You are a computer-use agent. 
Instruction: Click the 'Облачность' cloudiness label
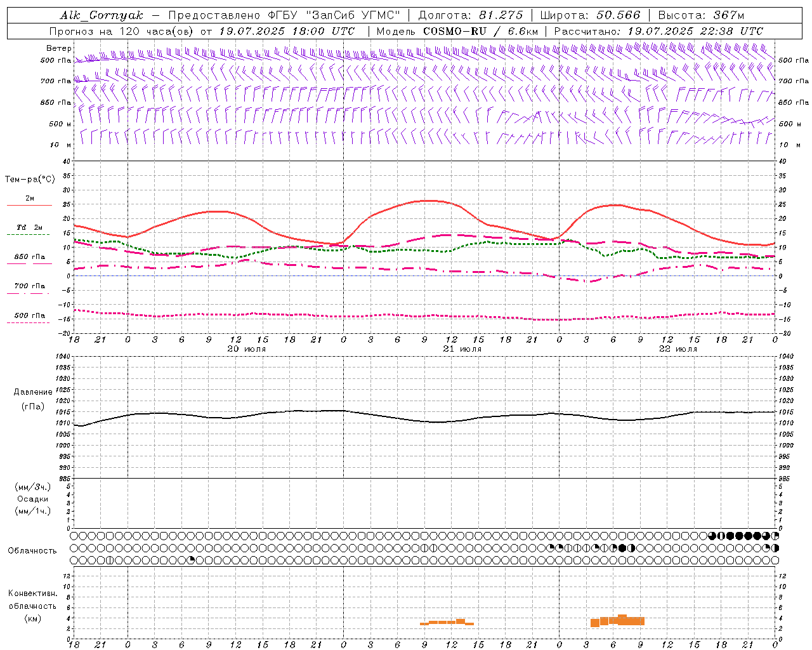(32, 550)
